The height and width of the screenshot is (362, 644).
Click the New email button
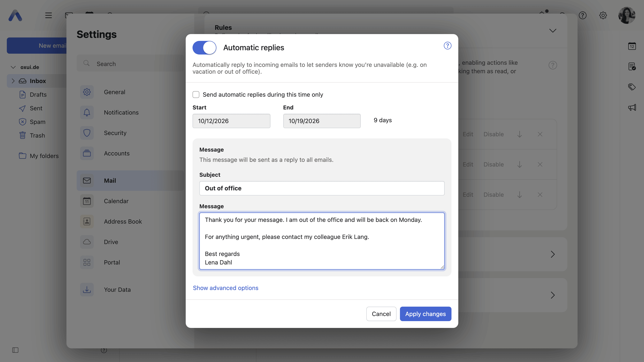pos(37,46)
